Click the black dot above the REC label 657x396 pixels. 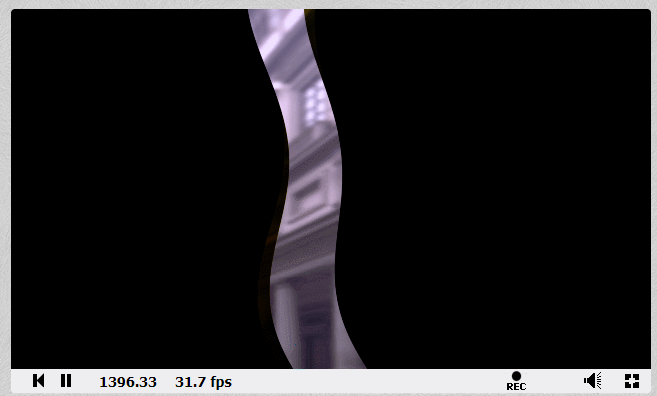516,376
